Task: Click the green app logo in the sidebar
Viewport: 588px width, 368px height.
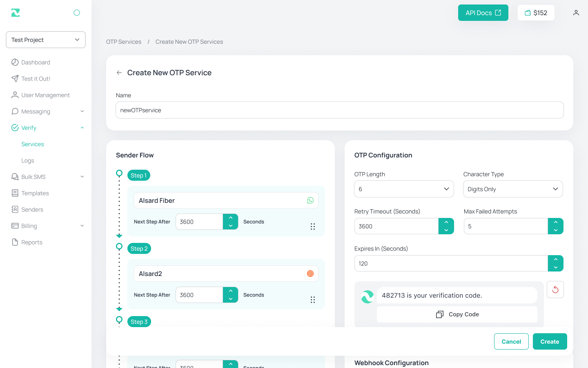Action: point(16,13)
